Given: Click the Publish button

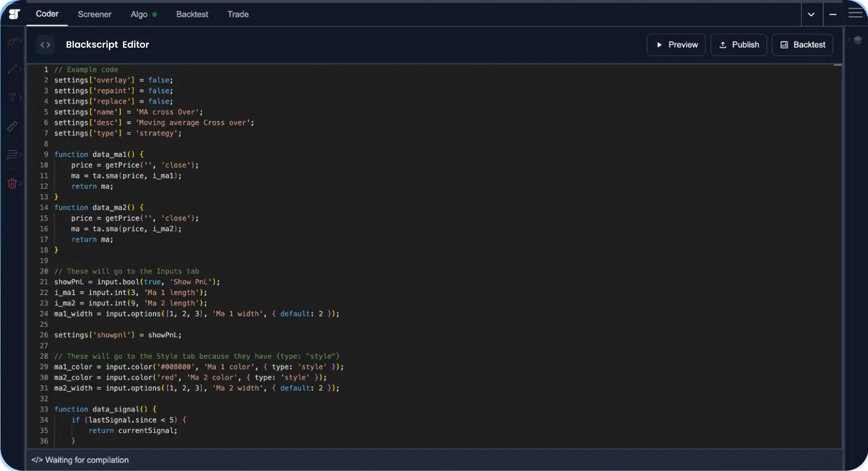Looking at the screenshot, I should click(739, 45).
